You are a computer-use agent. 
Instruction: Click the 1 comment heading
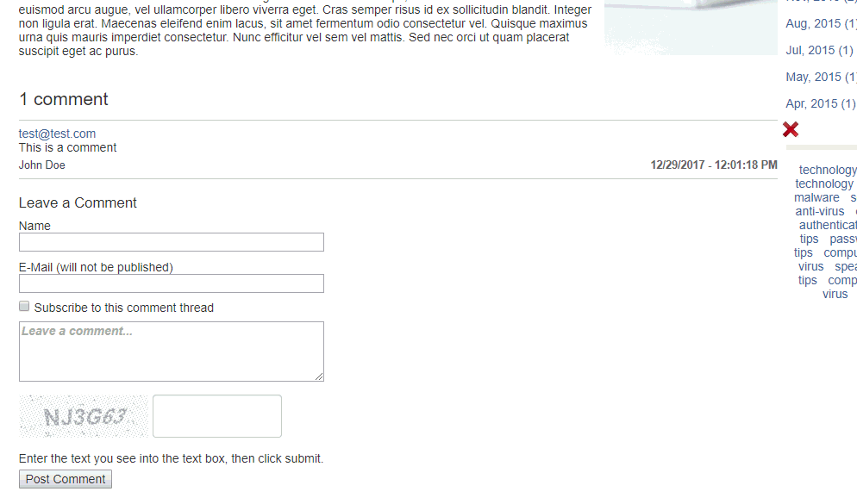click(64, 99)
